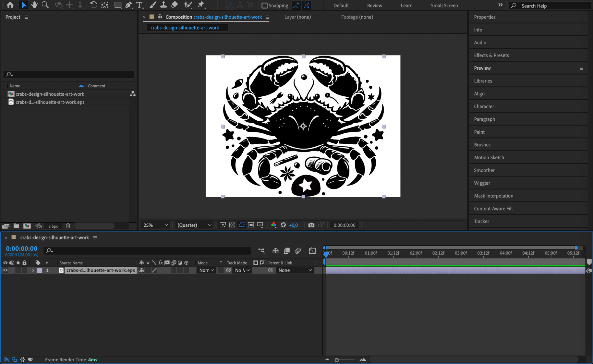Open the Quarter resolution dropdown
This screenshot has height=364, width=593.
[194, 225]
